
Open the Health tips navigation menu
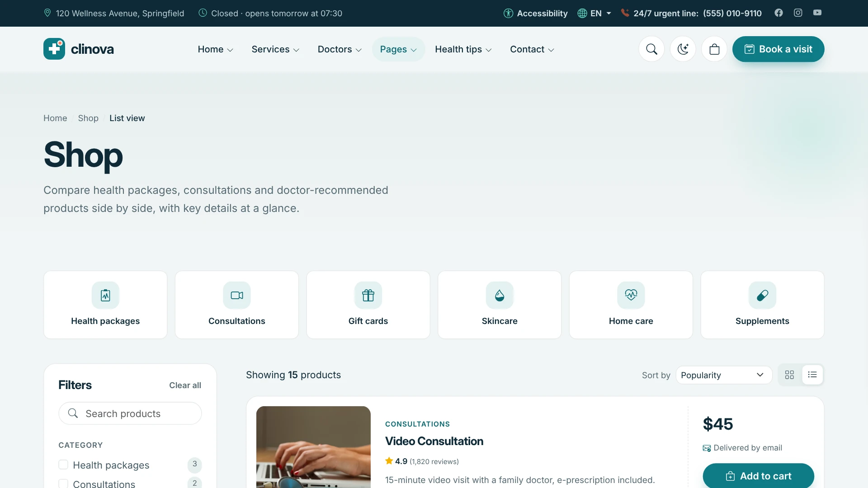463,49
